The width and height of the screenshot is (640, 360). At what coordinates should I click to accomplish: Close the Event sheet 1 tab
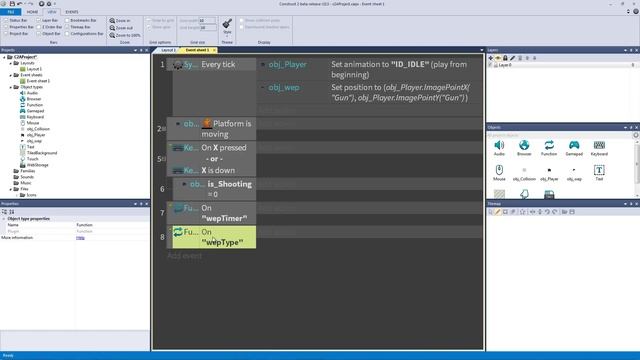pos(214,50)
